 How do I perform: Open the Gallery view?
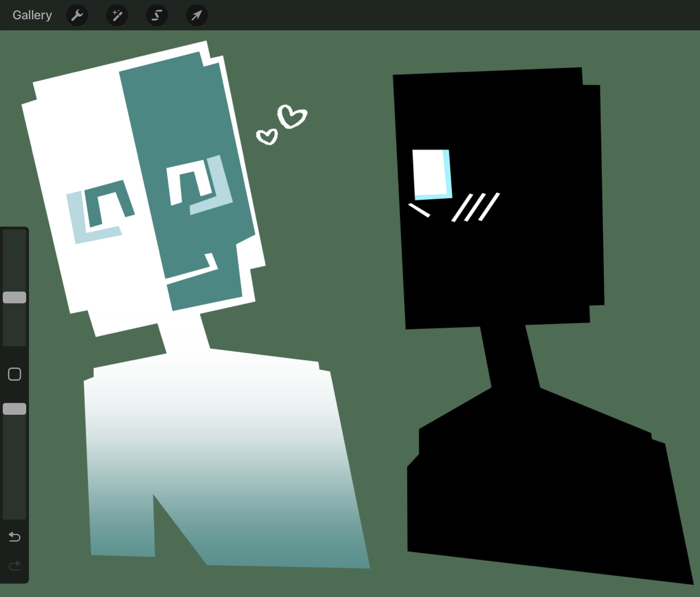[32, 15]
